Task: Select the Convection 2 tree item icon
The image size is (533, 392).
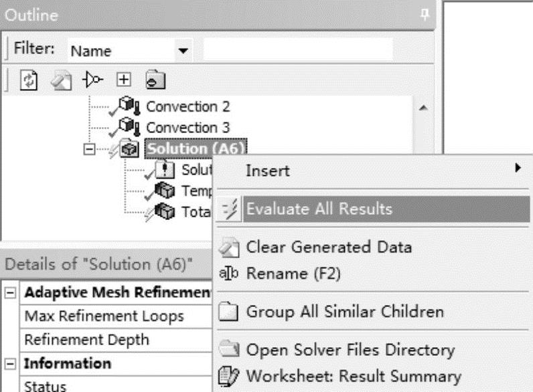Action: point(129,106)
